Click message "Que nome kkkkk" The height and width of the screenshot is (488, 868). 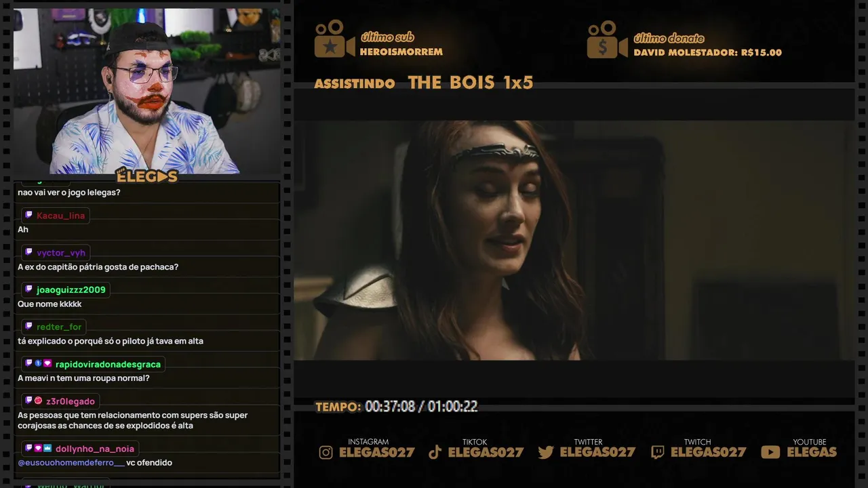pyautogui.click(x=50, y=304)
